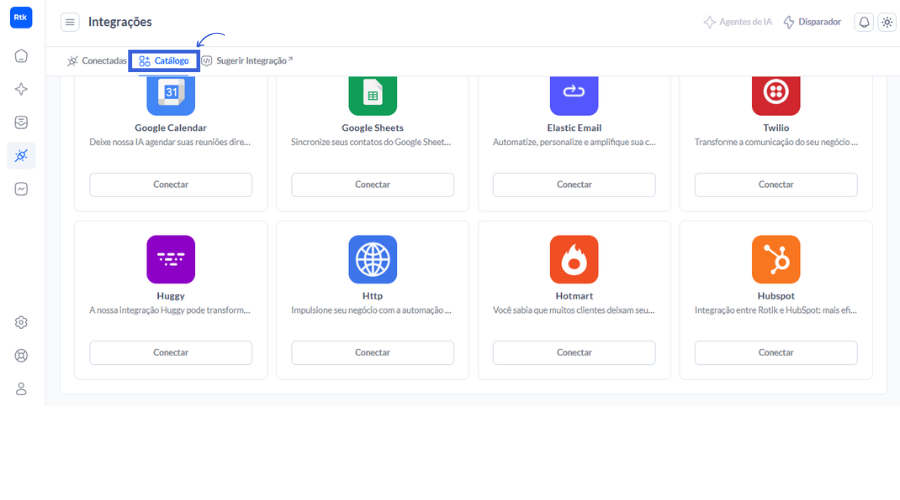Open the Sugerir Integração link
Screen dimensions: 900x500
pyautogui.click(x=247, y=61)
